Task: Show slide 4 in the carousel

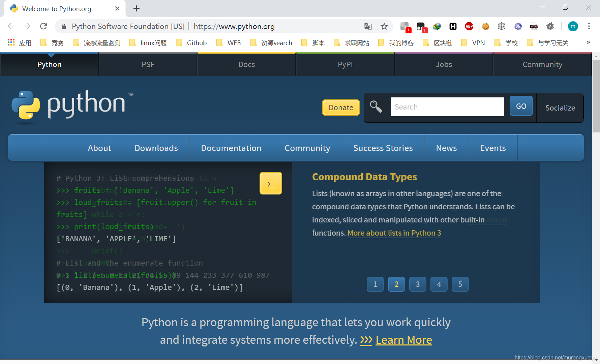Action: click(439, 284)
